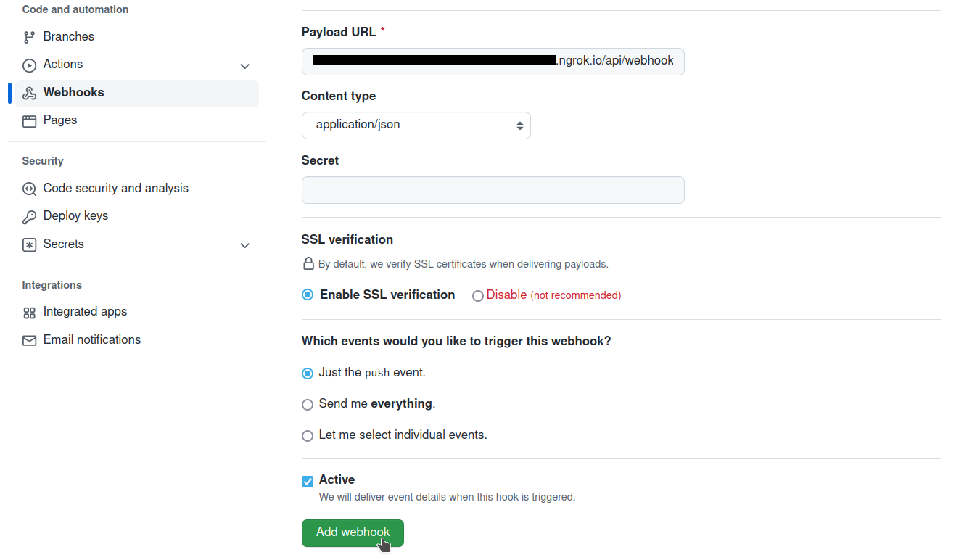
Task: Select Disable SSL verification radio button
Action: [478, 296]
